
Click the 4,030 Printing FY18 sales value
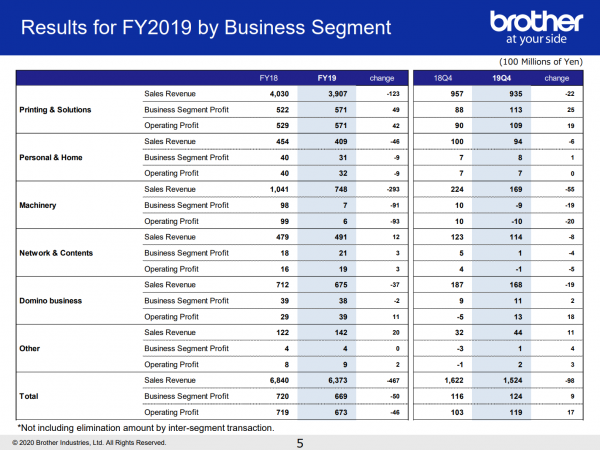click(x=279, y=94)
